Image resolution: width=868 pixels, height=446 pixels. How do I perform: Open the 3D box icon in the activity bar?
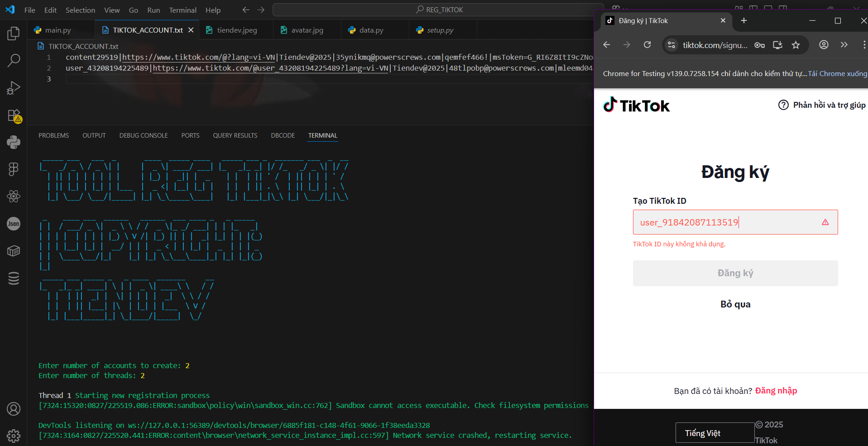click(x=14, y=251)
